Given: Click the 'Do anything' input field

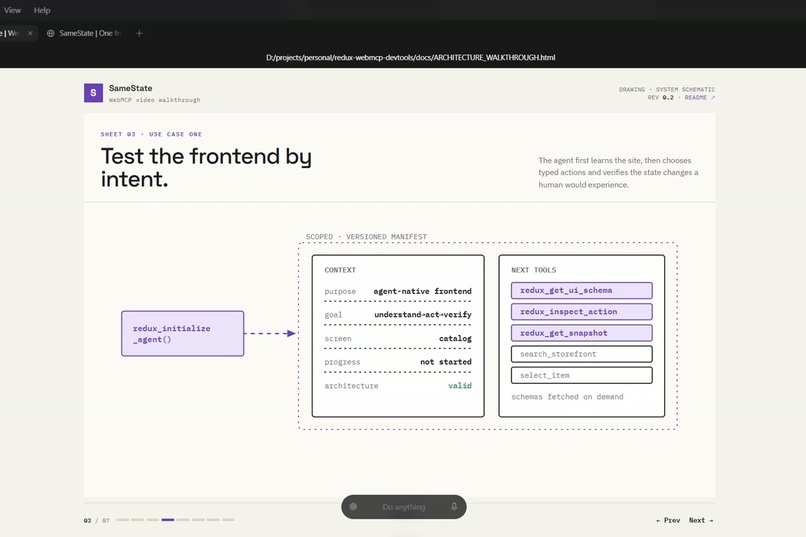Looking at the screenshot, I should [404, 507].
